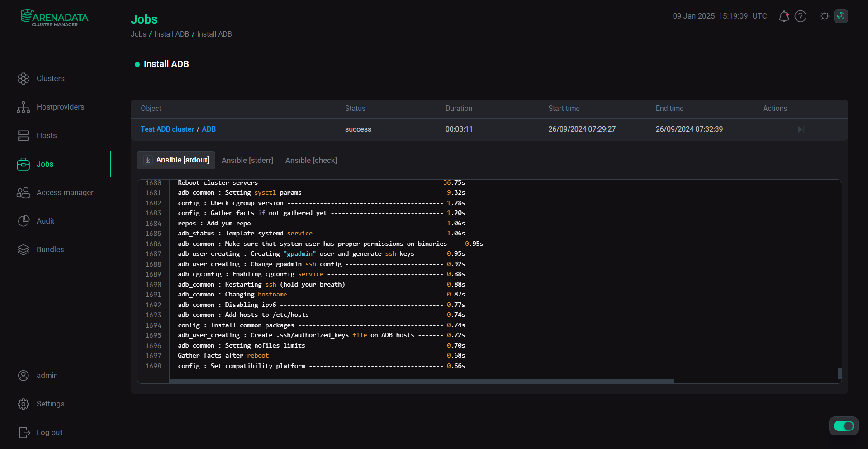
Task: Go to Hostproviders page
Action: [60, 107]
